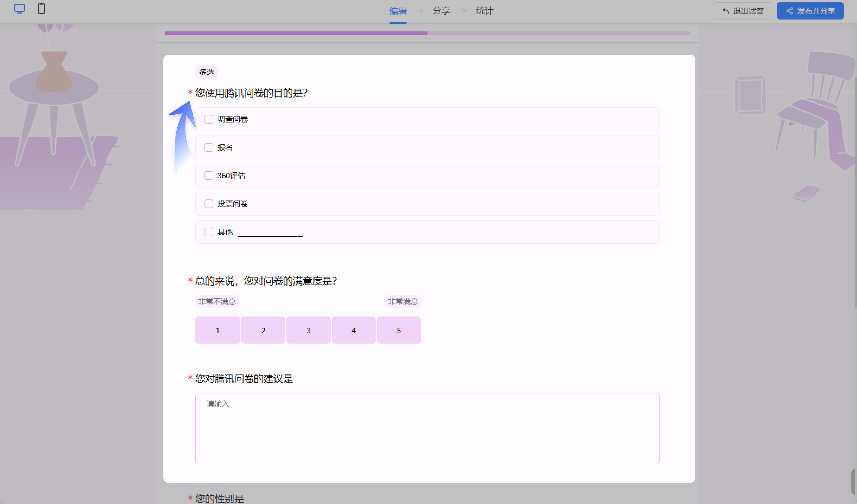Switch to desktop preview mode
The width and height of the screenshot is (857, 504).
point(19,9)
